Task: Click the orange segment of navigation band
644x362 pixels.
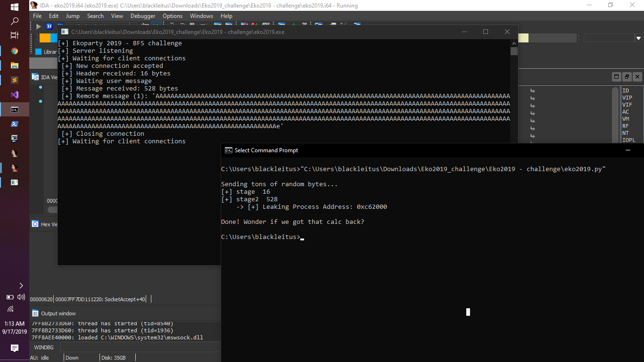Action: [x=45, y=38]
